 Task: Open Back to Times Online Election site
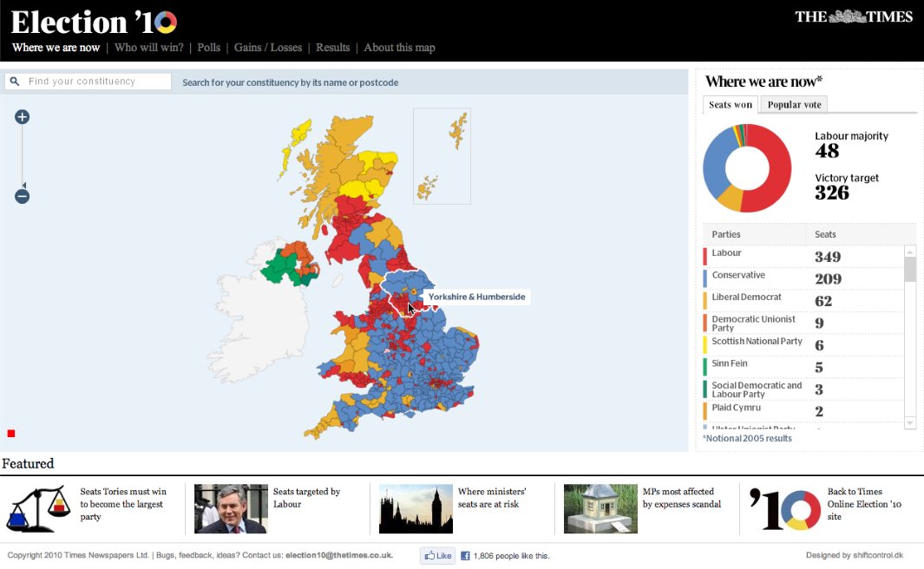[864, 504]
